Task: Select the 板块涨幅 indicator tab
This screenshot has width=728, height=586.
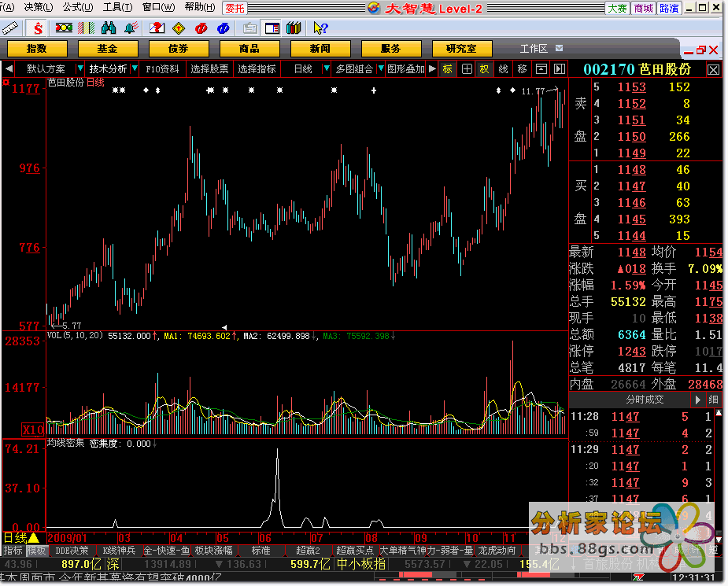Action: click(x=213, y=551)
